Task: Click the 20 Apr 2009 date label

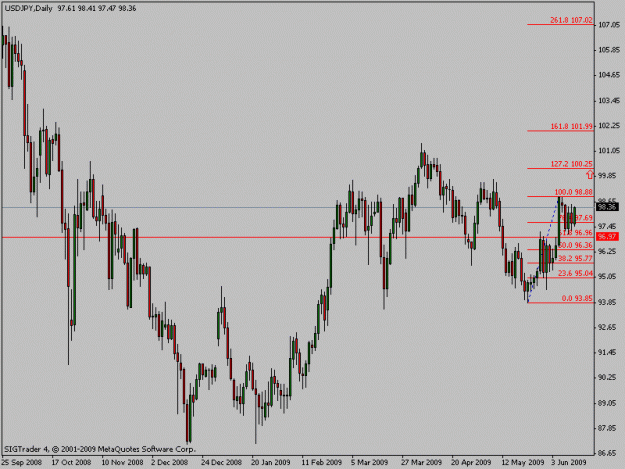Action: coord(471,462)
